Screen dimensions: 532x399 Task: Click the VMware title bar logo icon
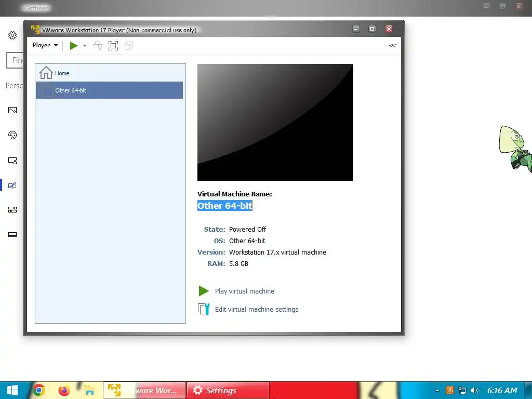[x=35, y=30]
